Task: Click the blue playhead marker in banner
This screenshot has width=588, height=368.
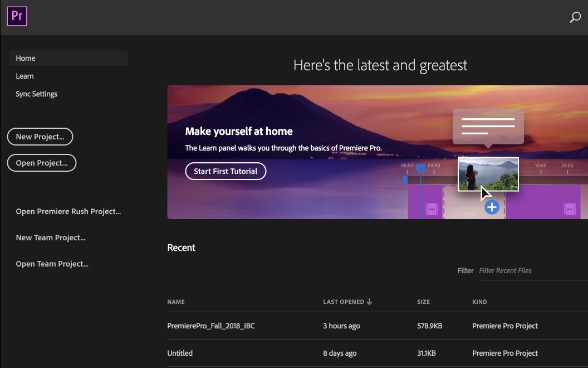Action: [x=420, y=168]
